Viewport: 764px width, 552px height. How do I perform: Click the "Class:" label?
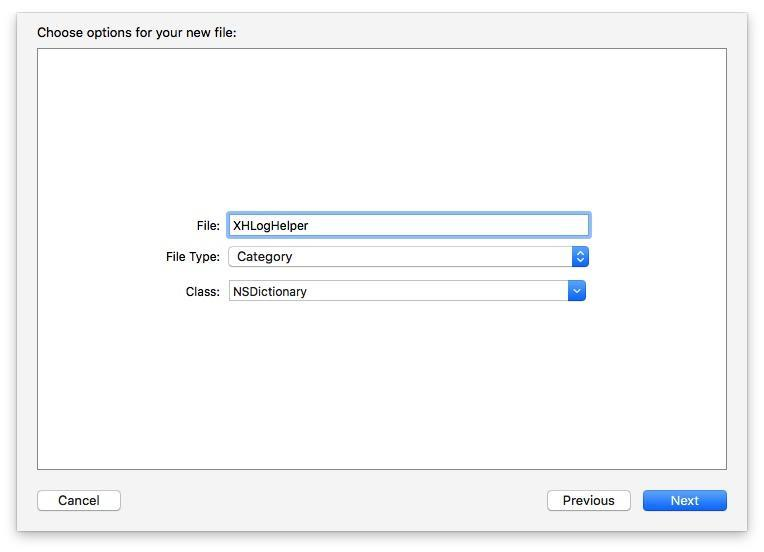(x=202, y=292)
